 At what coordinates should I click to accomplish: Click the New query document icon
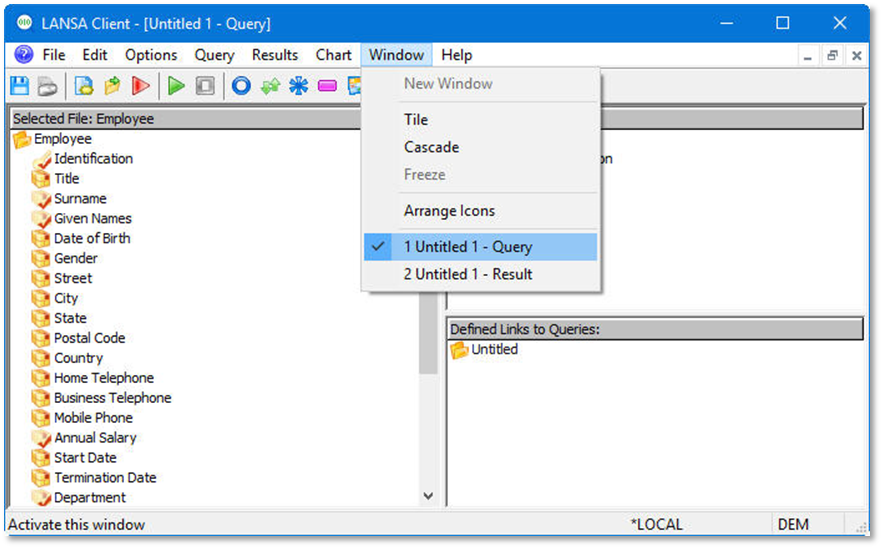[x=84, y=86]
